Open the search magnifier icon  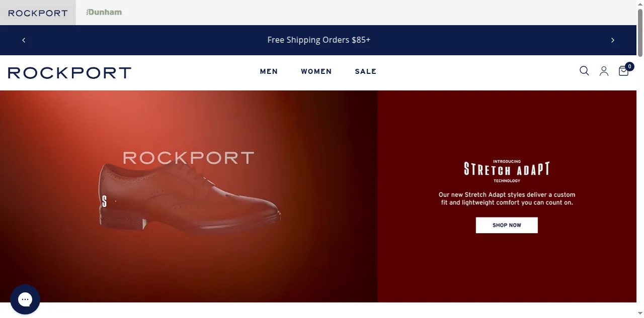pos(584,71)
